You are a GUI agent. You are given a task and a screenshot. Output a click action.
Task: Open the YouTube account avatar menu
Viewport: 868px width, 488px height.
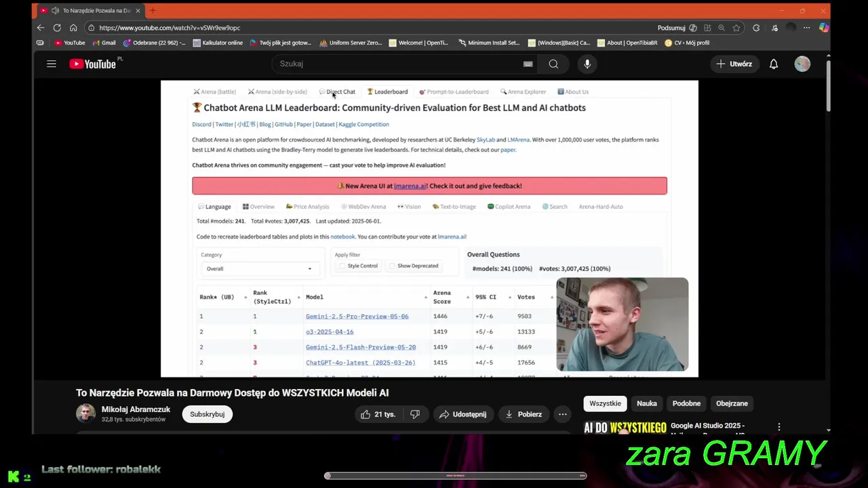tap(802, 64)
